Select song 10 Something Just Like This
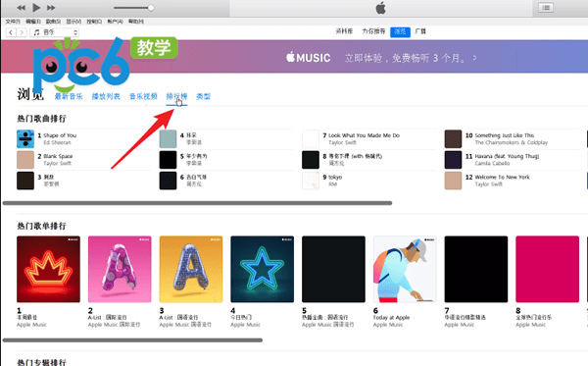The image size is (588, 366). [504, 135]
